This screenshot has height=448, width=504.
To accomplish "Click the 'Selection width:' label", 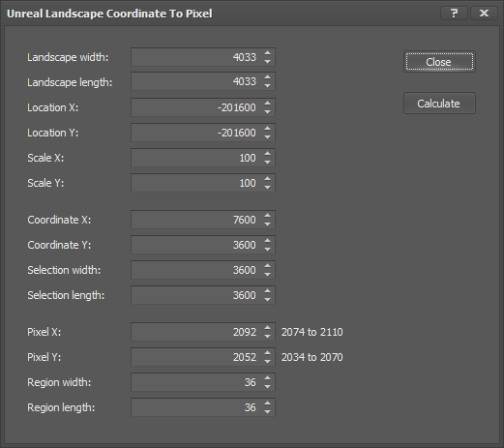I will click(x=64, y=270).
